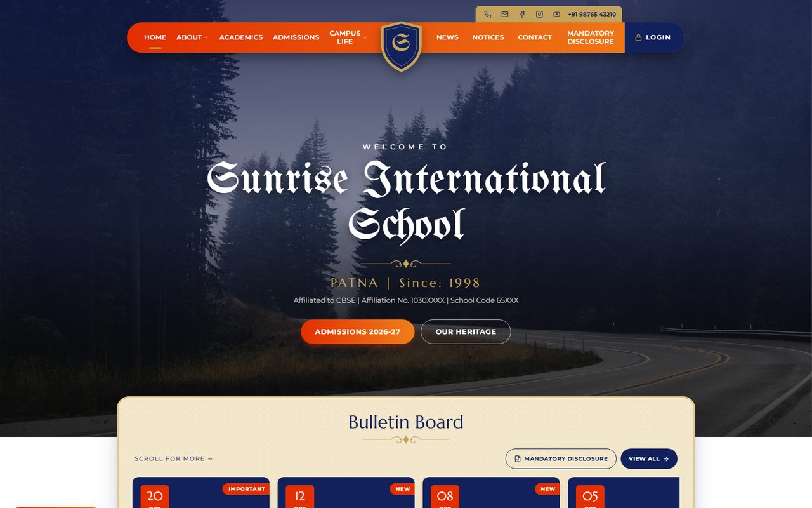812x508 pixels.
Task: Go to the Home menu item
Action: (x=155, y=37)
